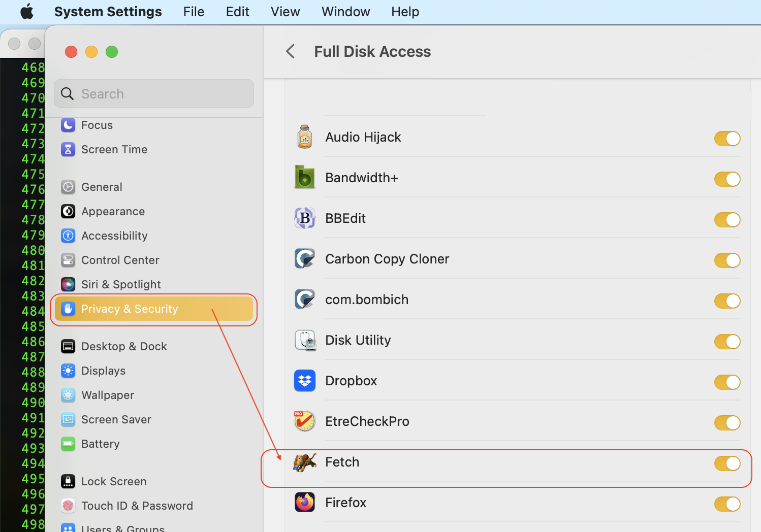Click the Lock Screen padlock icon
761x532 pixels.
[68, 481]
